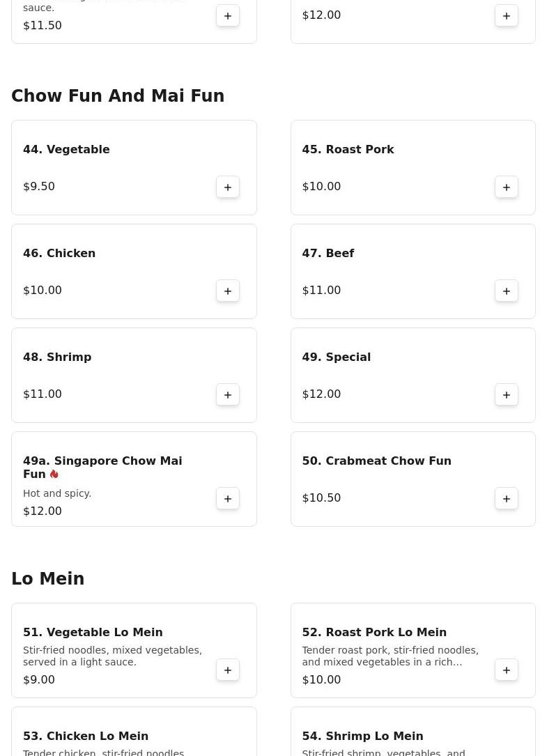Add 45. Roast Pork to order
Viewport: 547px width, 756px height.
click(x=507, y=187)
